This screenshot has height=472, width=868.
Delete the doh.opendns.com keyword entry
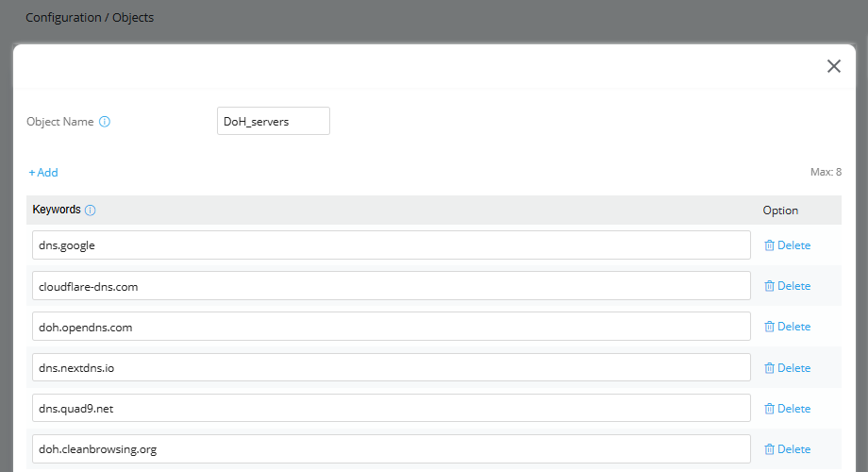coord(787,327)
